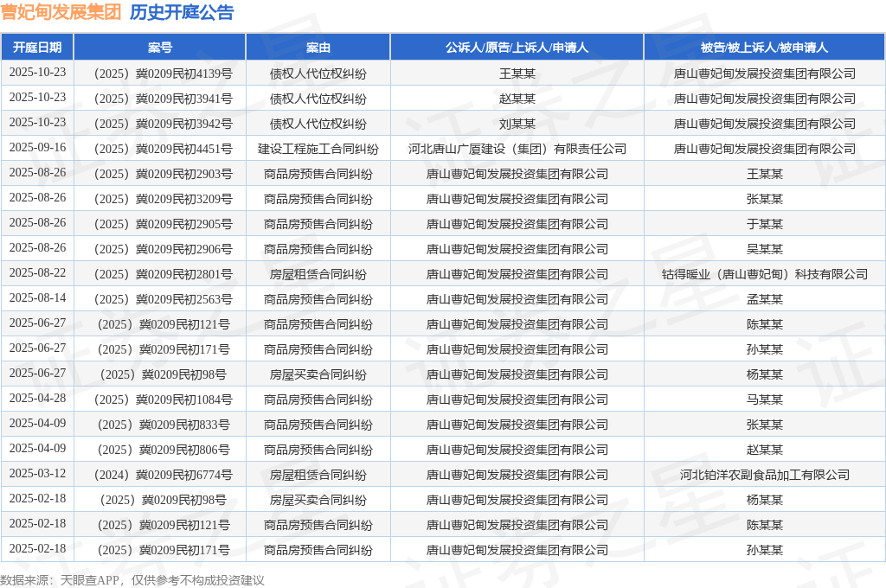
Task: Select the 公诉人/原告/上诉人/申请人 column header
Action: click(x=517, y=48)
